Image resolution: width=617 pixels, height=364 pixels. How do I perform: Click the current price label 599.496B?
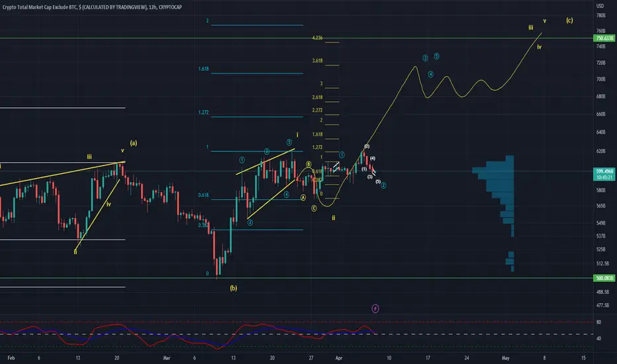(x=604, y=171)
